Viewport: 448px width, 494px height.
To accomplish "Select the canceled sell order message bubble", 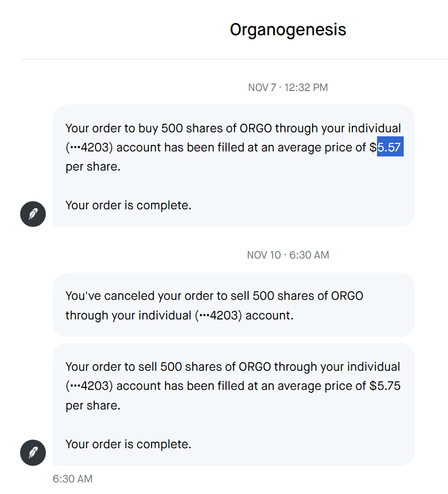I will pyautogui.click(x=233, y=305).
